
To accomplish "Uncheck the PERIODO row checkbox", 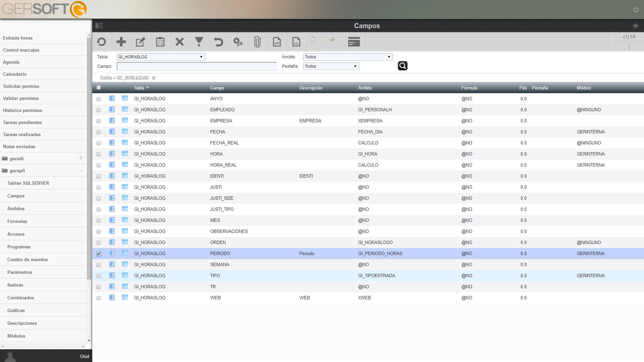I will 99,254.
